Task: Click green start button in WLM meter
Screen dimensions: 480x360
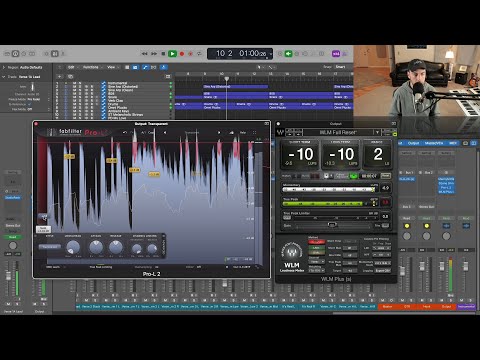Action: tap(353, 176)
